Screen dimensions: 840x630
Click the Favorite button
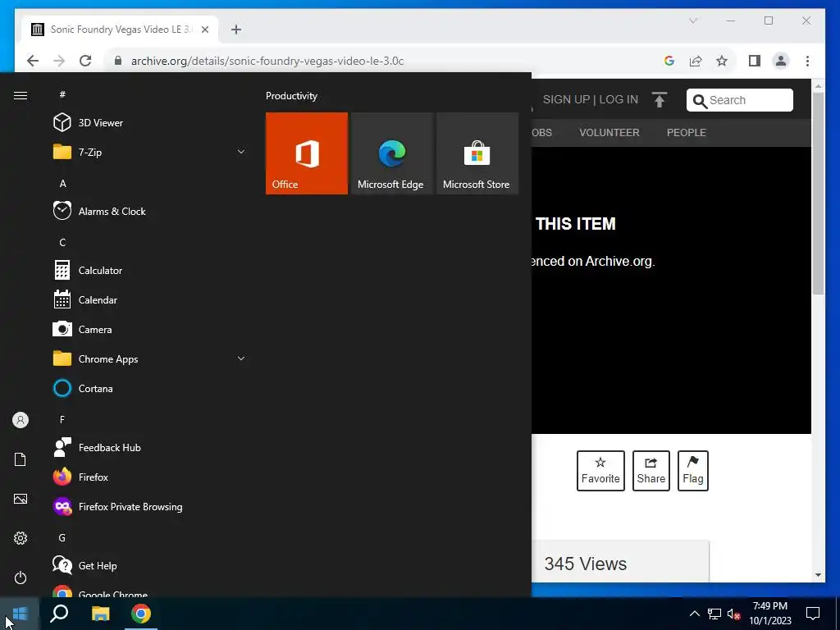(x=600, y=471)
